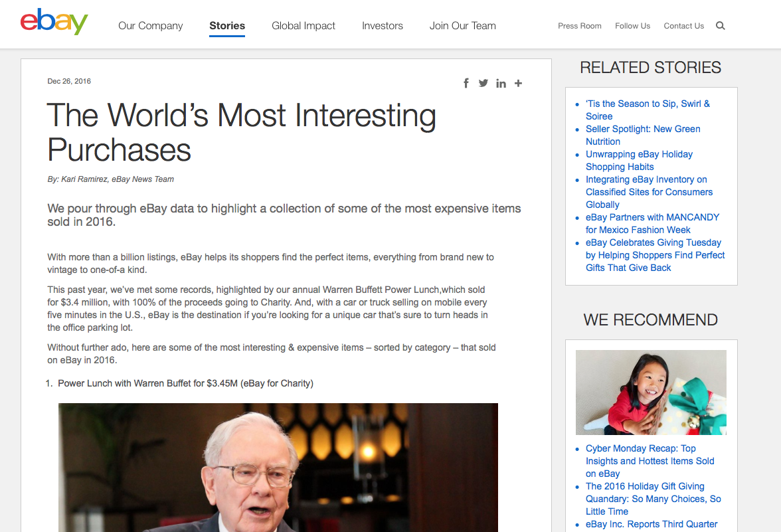
Task: Click the plus icon for more sharing
Action: tap(518, 83)
